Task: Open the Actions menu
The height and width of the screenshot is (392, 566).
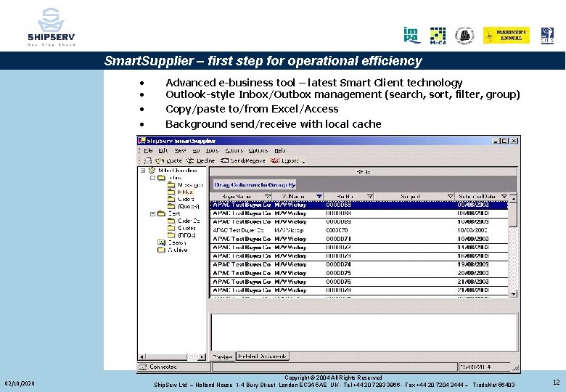Action: [234, 150]
